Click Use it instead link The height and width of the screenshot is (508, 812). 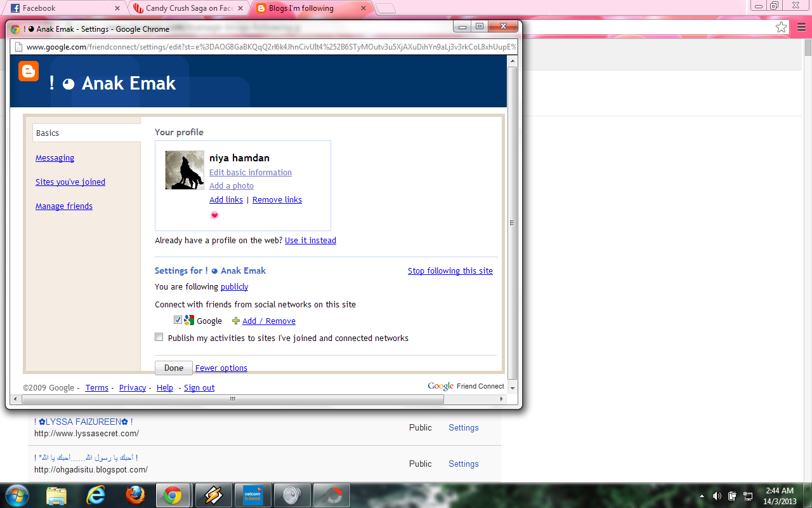[310, 240]
